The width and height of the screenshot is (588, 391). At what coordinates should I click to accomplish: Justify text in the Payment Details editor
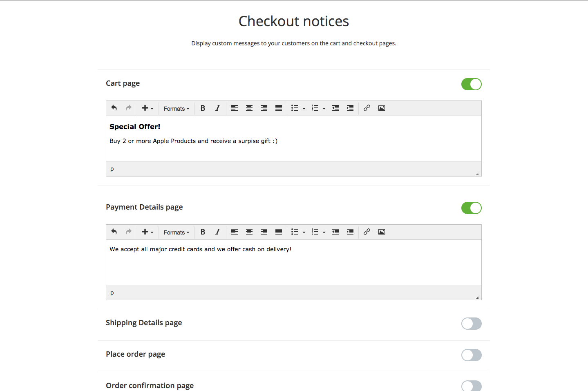[279, 232]
